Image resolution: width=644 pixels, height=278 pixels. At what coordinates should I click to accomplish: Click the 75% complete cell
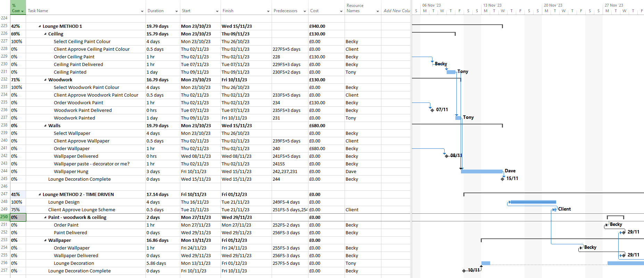[x=18, y=210]
